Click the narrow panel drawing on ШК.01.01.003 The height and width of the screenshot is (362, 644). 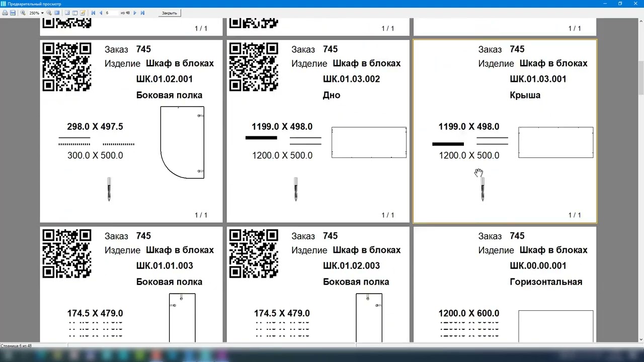[182, 318]
